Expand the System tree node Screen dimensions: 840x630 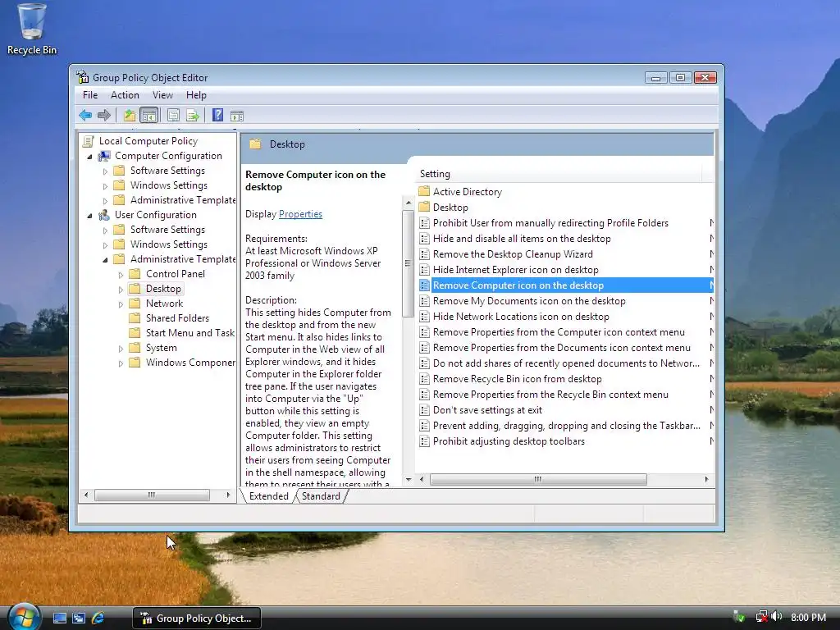pos(121,348)
